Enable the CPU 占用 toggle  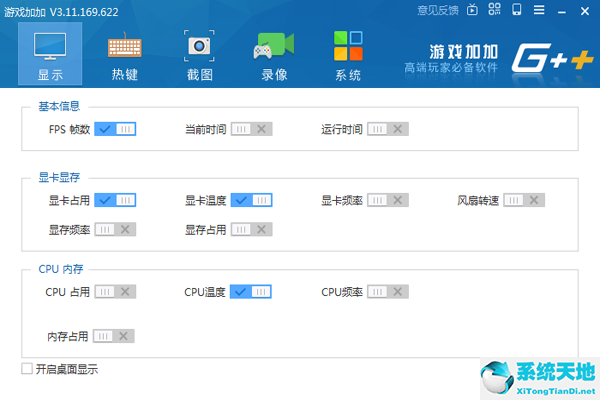pyautogui.click(x=115, y=292)
